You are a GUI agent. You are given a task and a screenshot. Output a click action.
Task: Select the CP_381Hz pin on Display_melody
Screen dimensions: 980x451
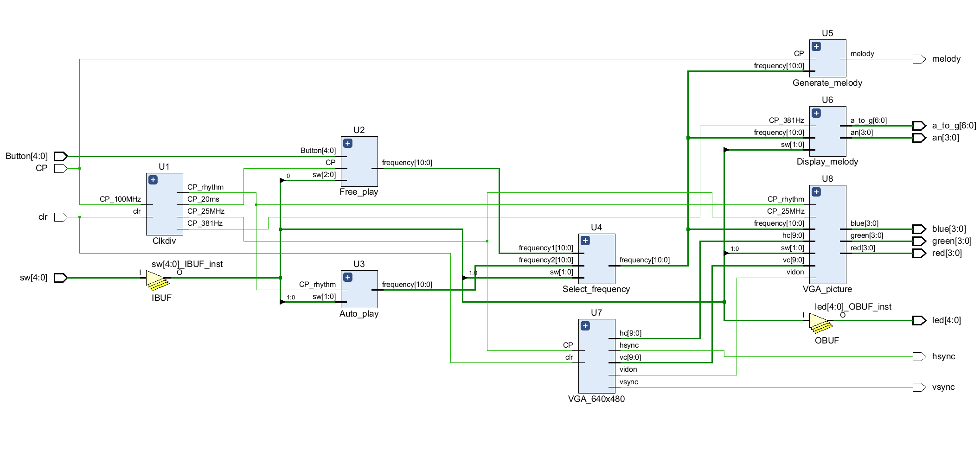tap(787, 121)
